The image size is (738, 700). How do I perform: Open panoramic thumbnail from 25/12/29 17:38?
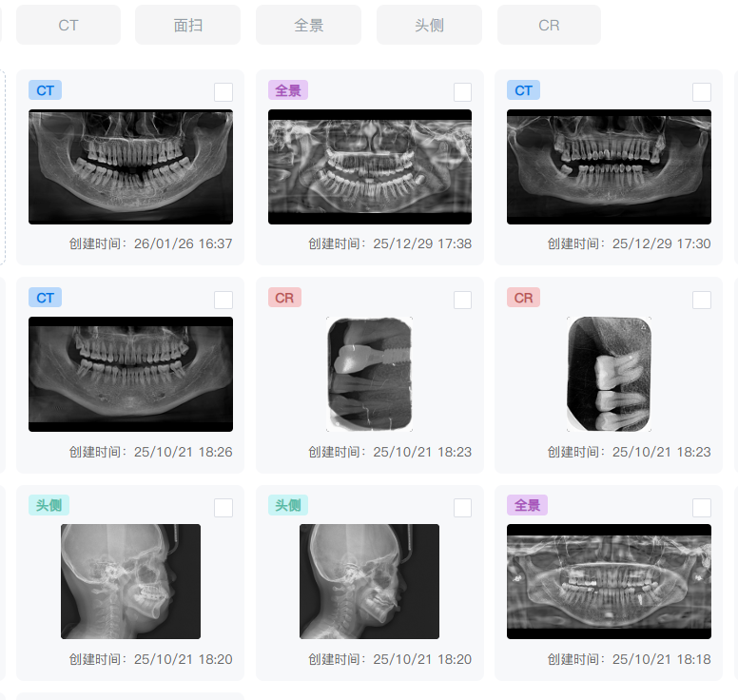370,166
